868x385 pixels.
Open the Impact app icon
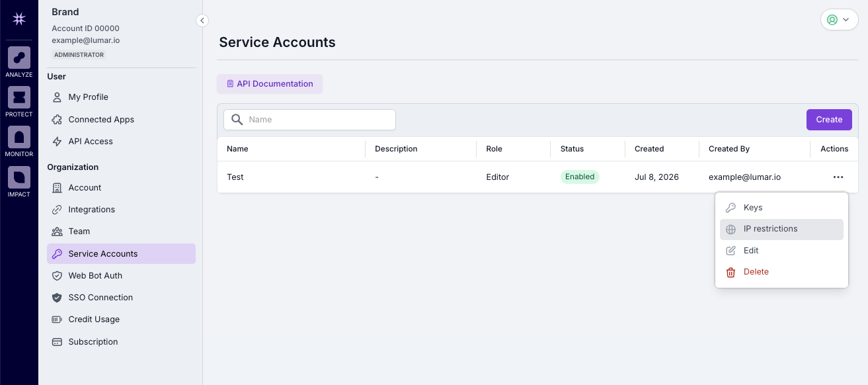tap(19, 177)
